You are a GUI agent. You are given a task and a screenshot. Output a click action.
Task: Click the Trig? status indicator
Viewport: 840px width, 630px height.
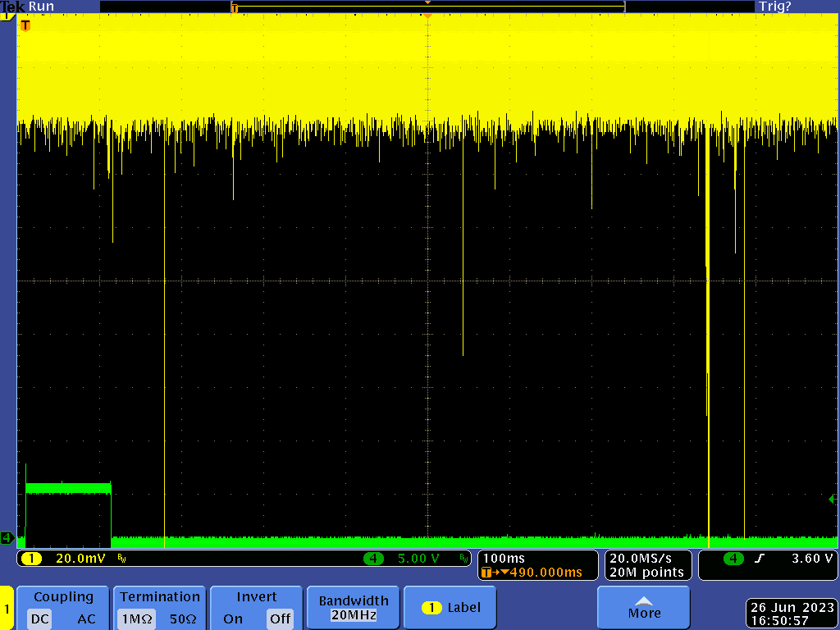[x=774, y=6]
